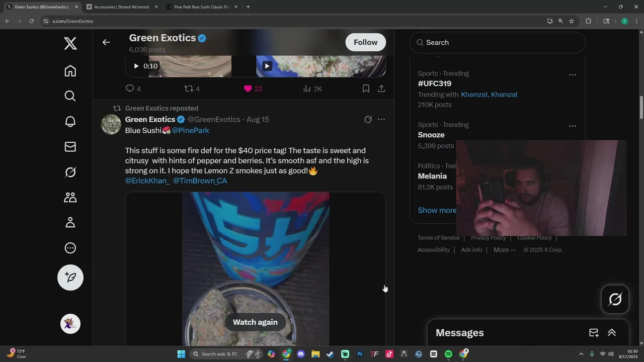
Task: Click Watch again on the Blue Sushi video
Action: tap(255, 322)
